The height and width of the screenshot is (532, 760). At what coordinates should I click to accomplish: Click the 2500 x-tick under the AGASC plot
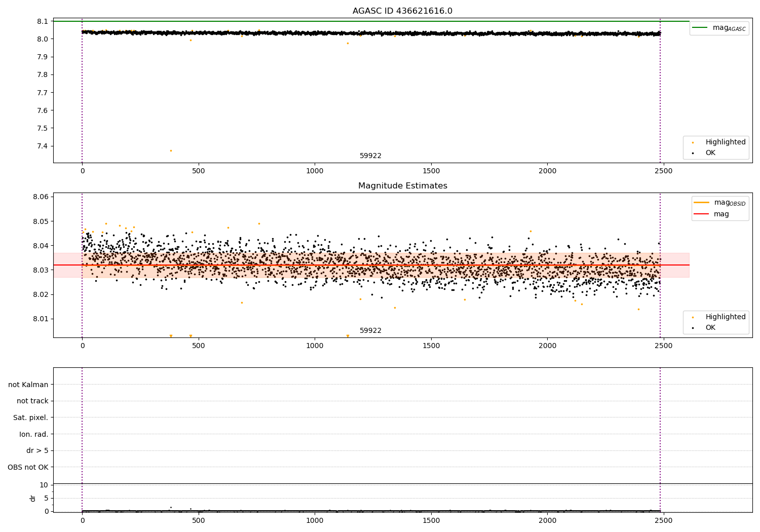tap(664, 171)
